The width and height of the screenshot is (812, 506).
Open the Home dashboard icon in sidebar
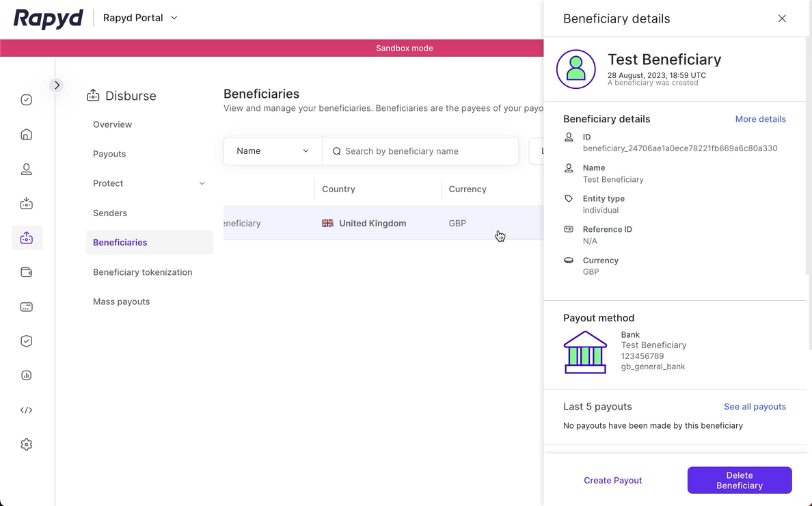click(x=26, y=134)
